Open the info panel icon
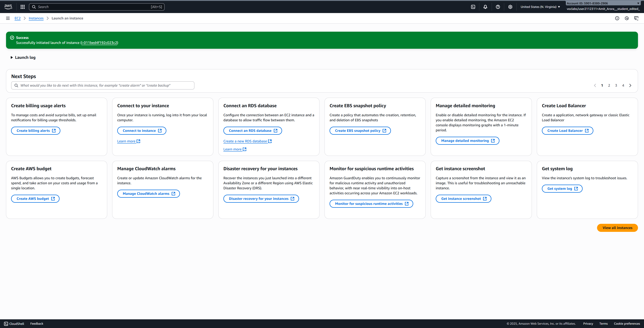 (x=617, y=18)
